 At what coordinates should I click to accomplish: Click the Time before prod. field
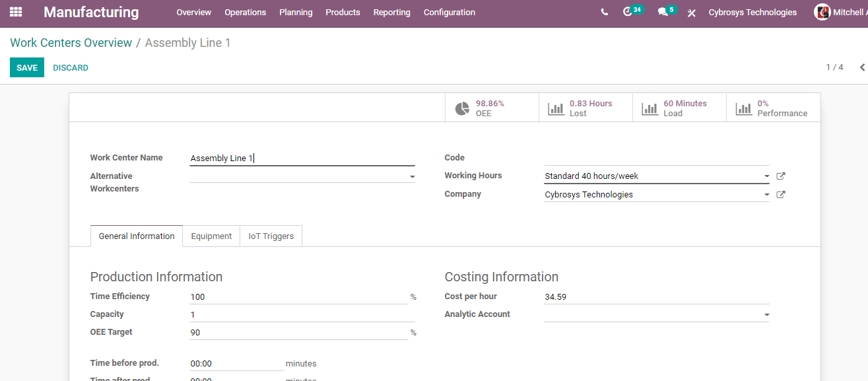(236, 364)
